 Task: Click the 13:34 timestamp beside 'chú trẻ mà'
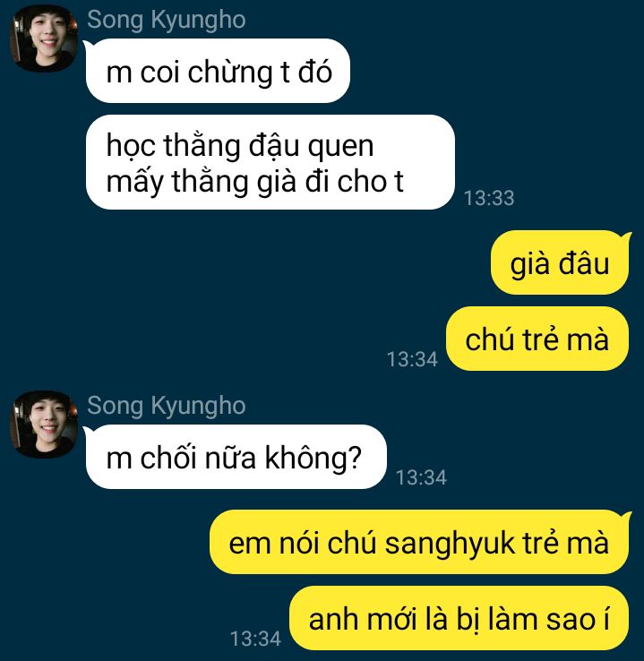tap(412, 359)
